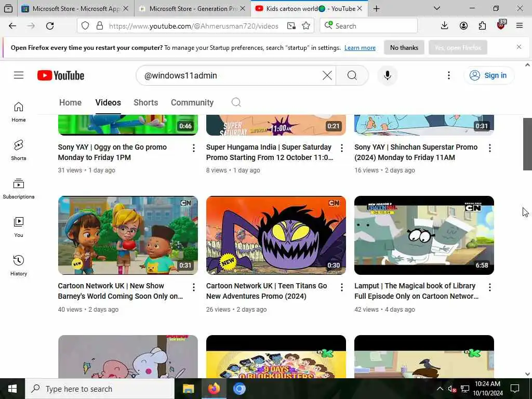
Task: Open more options for Shinchan Superstar Promo video
Action: [x=489, y=148]
